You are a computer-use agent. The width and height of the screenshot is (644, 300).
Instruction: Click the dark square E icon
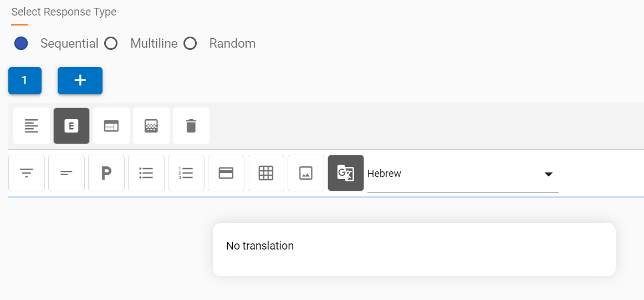click(x=71, y=126)
